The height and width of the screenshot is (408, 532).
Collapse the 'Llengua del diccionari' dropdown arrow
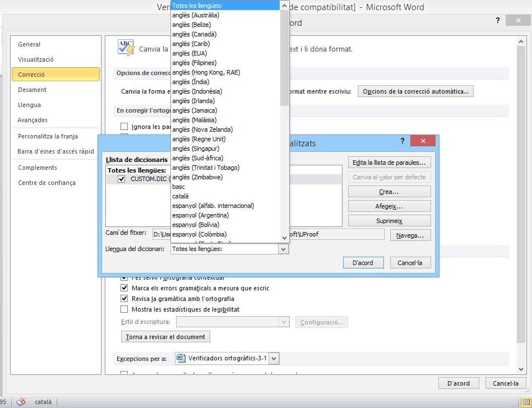[x=283, y=249]
